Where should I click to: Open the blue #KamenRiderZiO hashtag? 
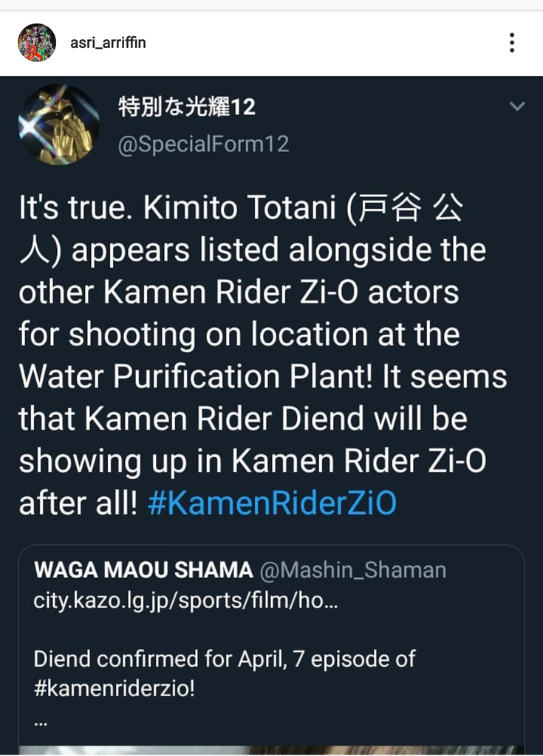(x=272, y=504)
